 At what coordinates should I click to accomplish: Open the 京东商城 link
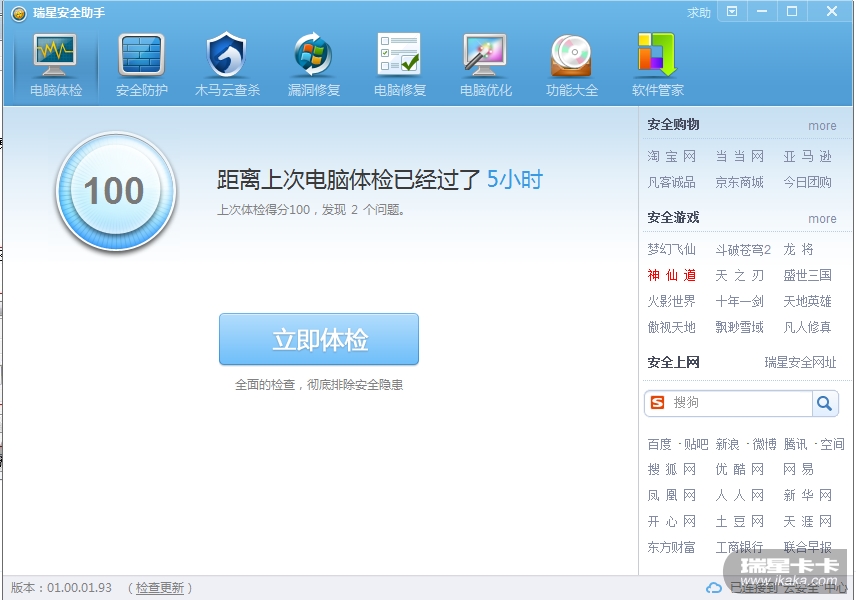tap(740, 182)
